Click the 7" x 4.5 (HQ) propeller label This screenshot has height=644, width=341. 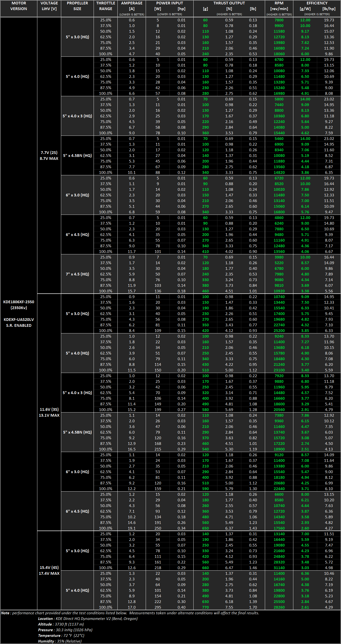pyautogui.click(x=77, y=274)
